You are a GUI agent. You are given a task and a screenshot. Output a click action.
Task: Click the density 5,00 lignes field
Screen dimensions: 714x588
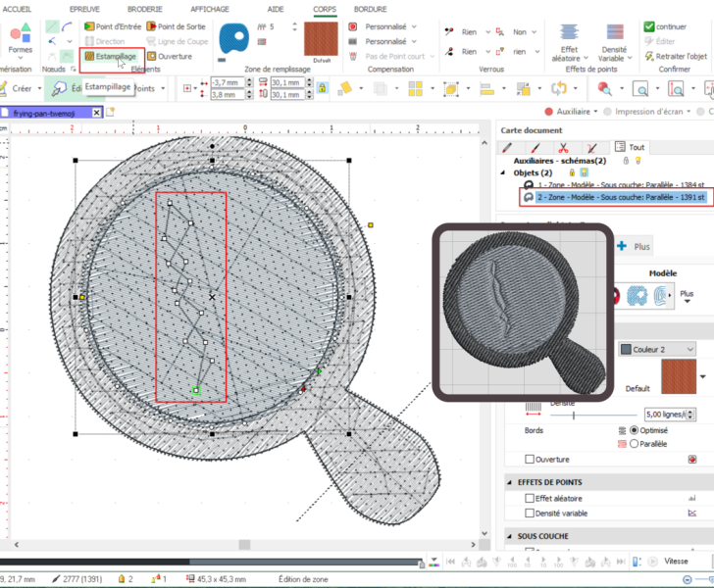coord(666,415)
